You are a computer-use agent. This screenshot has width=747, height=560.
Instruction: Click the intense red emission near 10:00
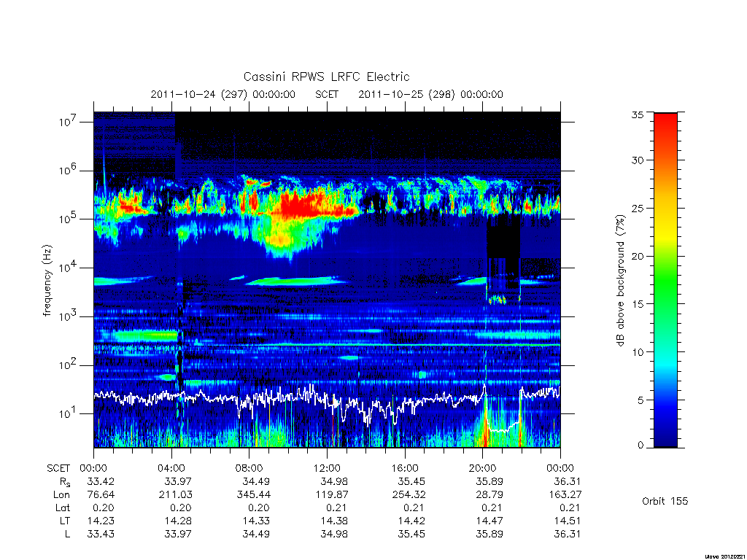point(309,205)
